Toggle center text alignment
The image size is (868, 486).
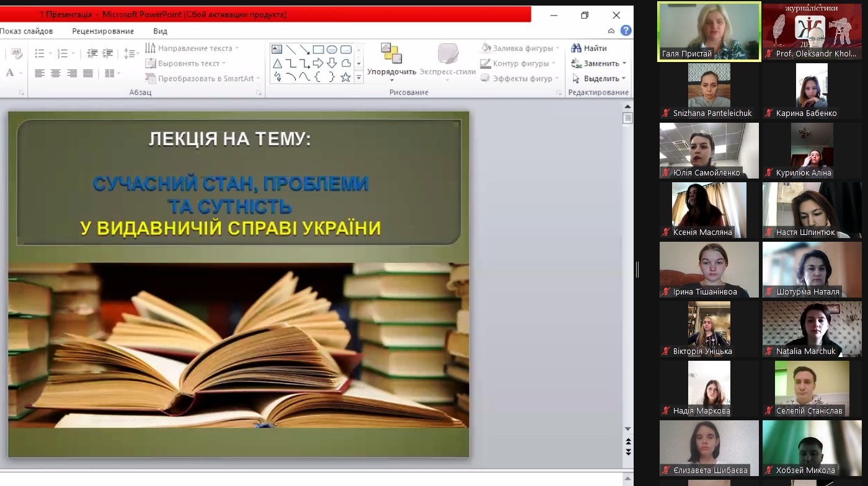pyautogui.click(x=56, y=74)
